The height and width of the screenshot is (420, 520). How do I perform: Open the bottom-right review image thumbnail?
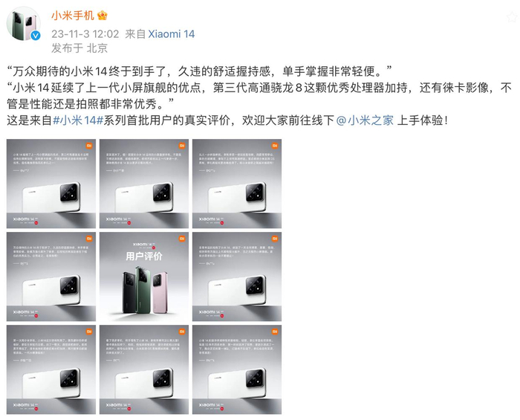pyautogui.click(x=237, y=369)
